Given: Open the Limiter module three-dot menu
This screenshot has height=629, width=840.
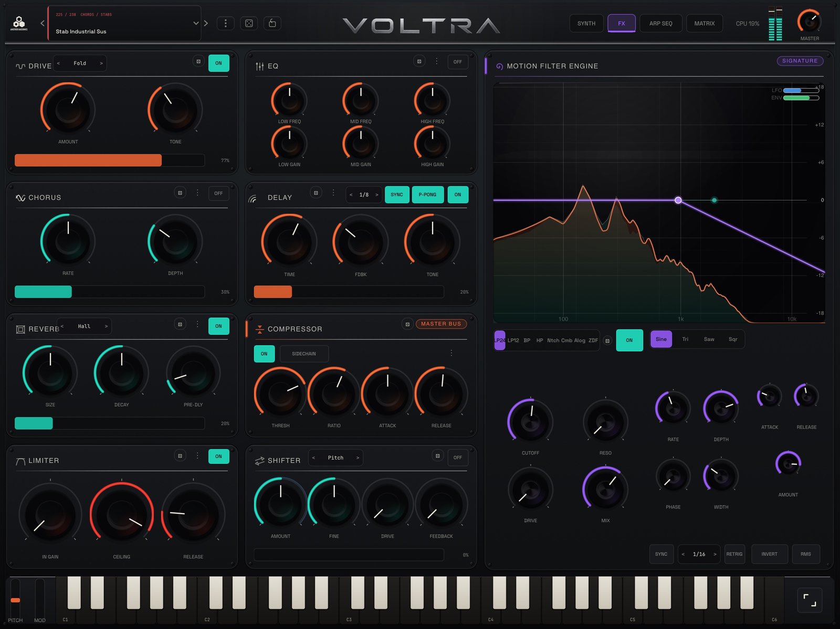Looking at the screenshot, I should (x=197, y=455).
